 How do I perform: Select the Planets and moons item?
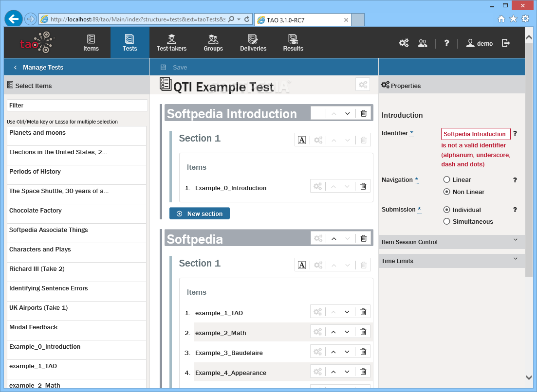click(x=77, y=136)
